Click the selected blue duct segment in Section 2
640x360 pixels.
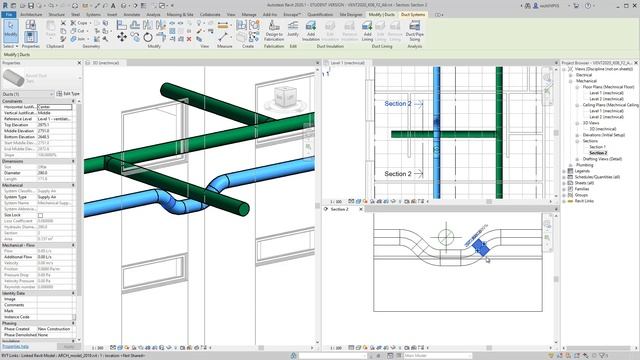[480, 248]
